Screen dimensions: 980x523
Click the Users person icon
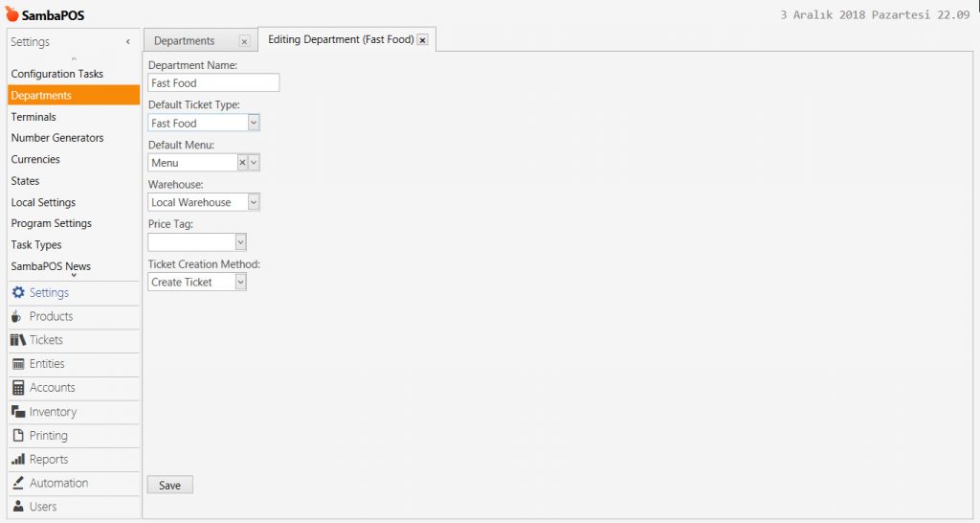tap(18, 507)
